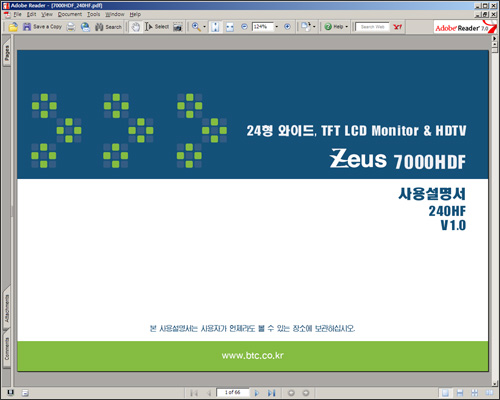Click the scrollbar up arrow at top right
Viewport: 500px width, 400px height.
495,44
